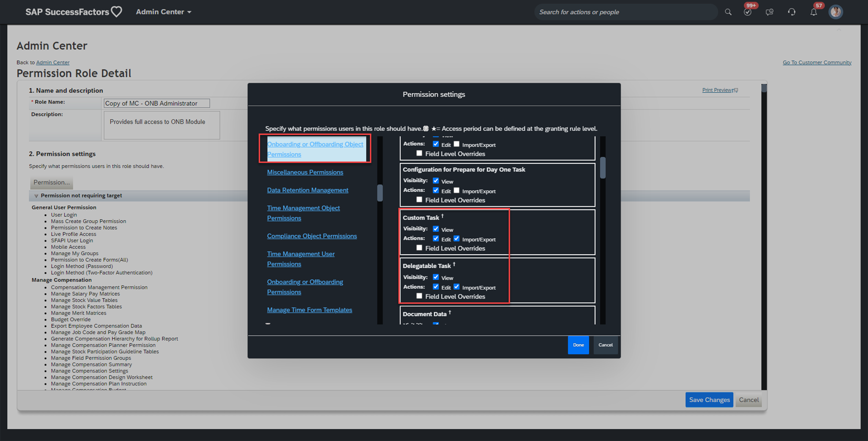Select Time Management Object Permissions category
This screenshot has height=441, width=868.
click(x=303, y=213)
